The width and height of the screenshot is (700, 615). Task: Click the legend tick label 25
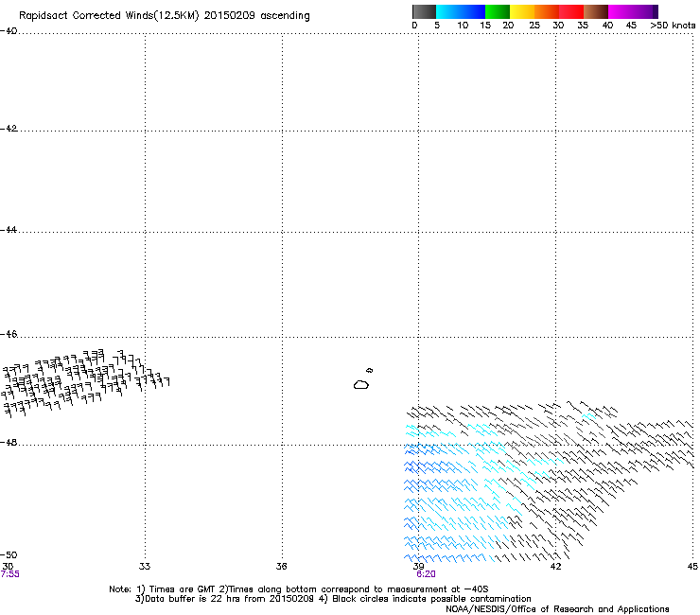[x=534, y=26]
